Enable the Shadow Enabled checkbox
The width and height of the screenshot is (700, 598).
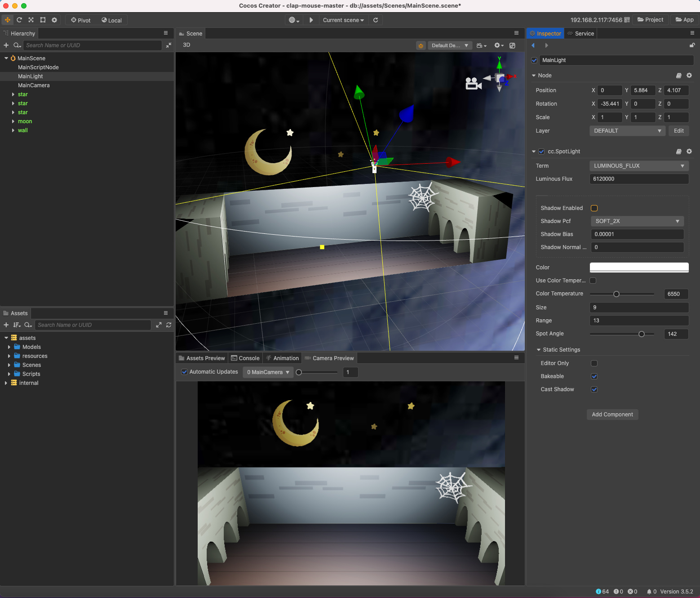tap(594, 208)
